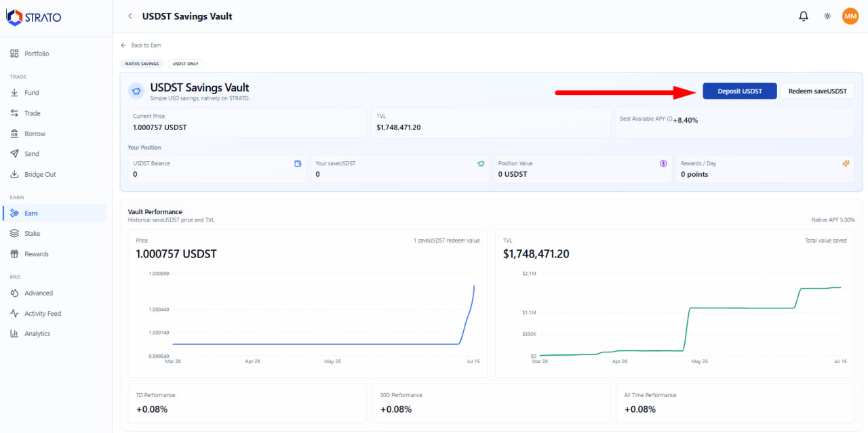Follow the Back to Earn link
Screen dimensions: 868x433
click(x=141, y=45)
